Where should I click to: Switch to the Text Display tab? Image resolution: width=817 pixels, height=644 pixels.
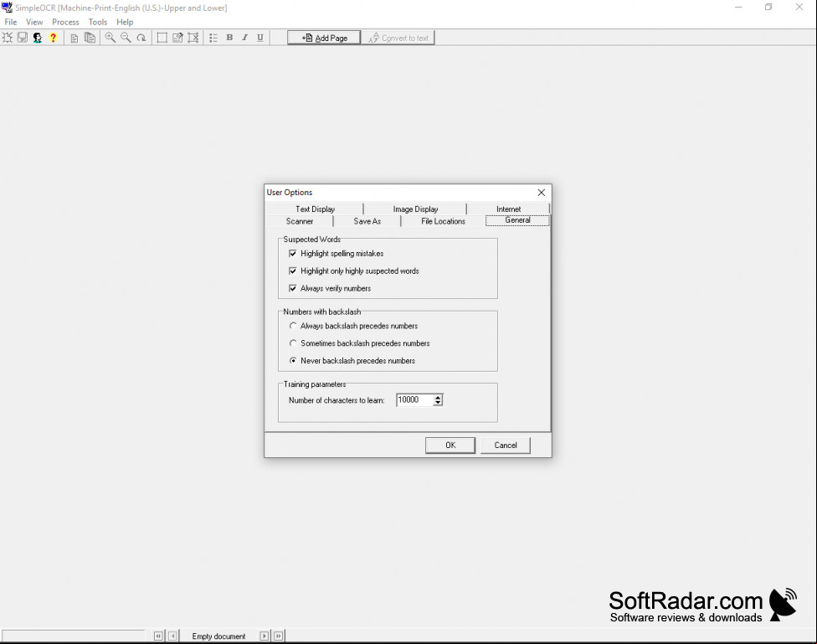point(316,209)
